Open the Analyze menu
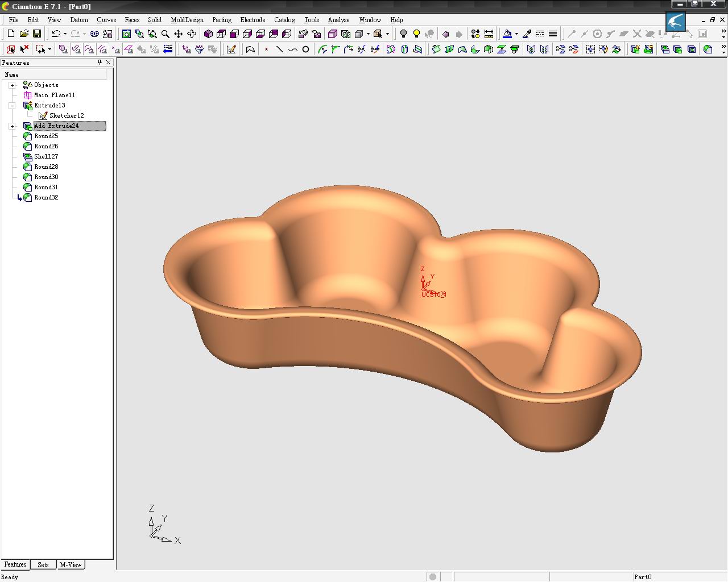 [x=338, y=20]
